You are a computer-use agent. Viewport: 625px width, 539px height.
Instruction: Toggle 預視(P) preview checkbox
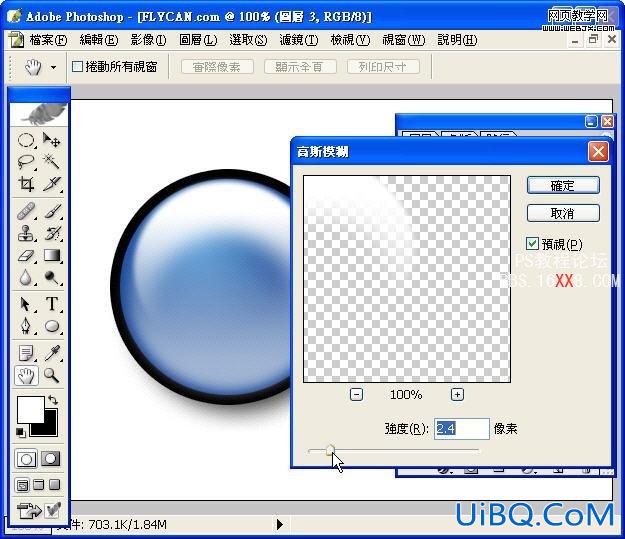point(532,244)
